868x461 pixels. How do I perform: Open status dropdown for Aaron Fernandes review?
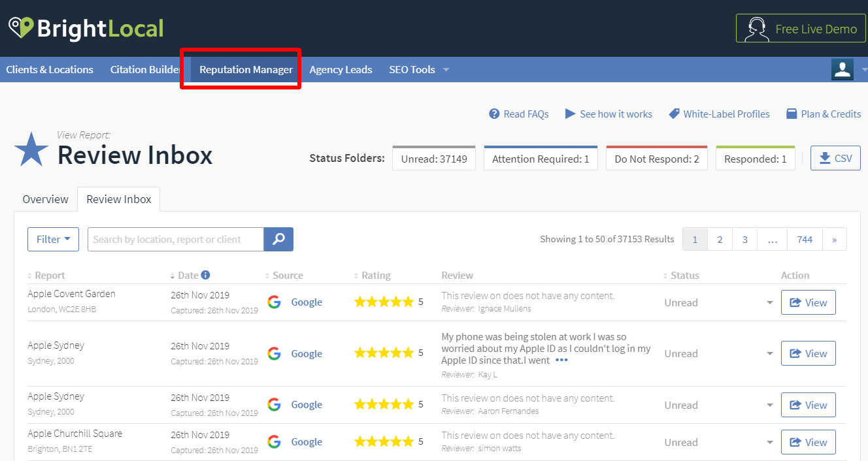[769, 405]
